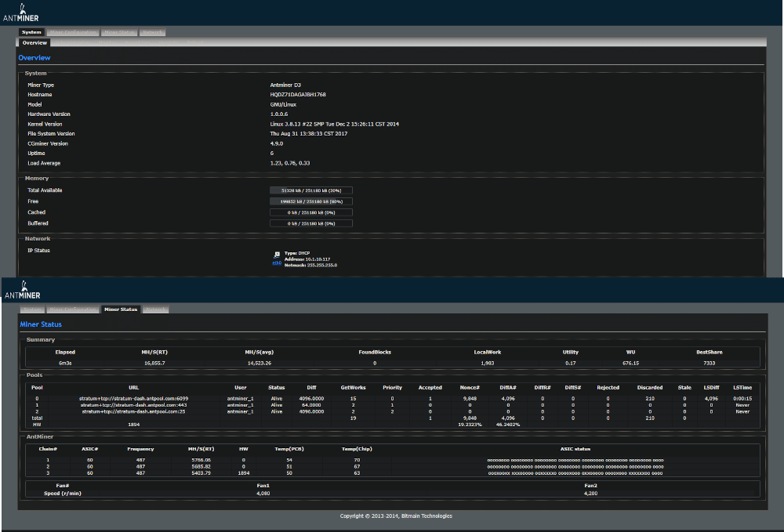Screen dimensions: 784x532
Task: Click chain 1 chip temperature 70
Action: (357, 460)
